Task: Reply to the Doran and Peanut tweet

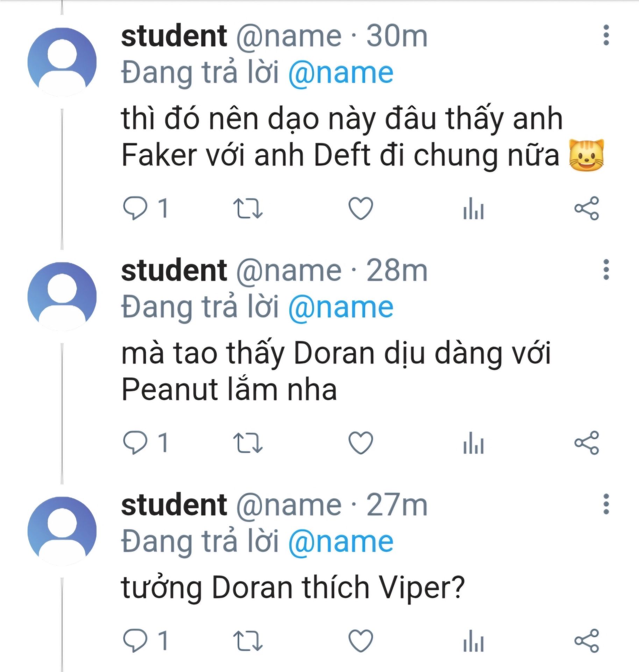Action: click(135, 443)
